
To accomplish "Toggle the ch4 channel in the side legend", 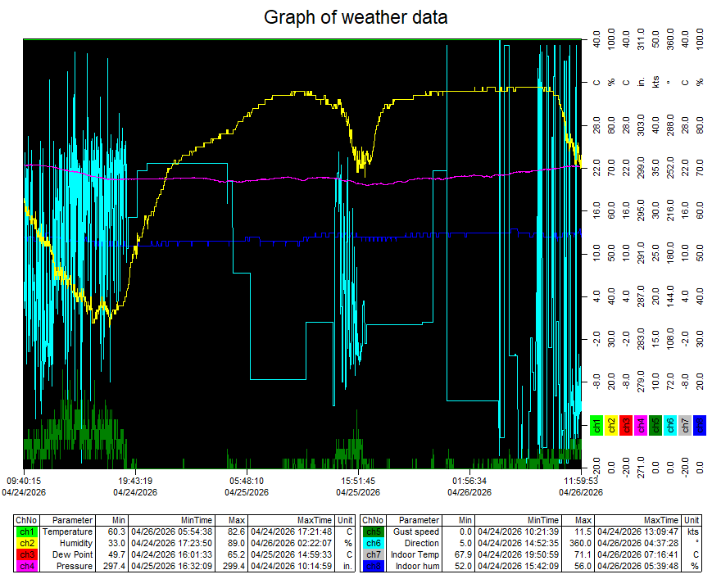I will pos(638,425).
